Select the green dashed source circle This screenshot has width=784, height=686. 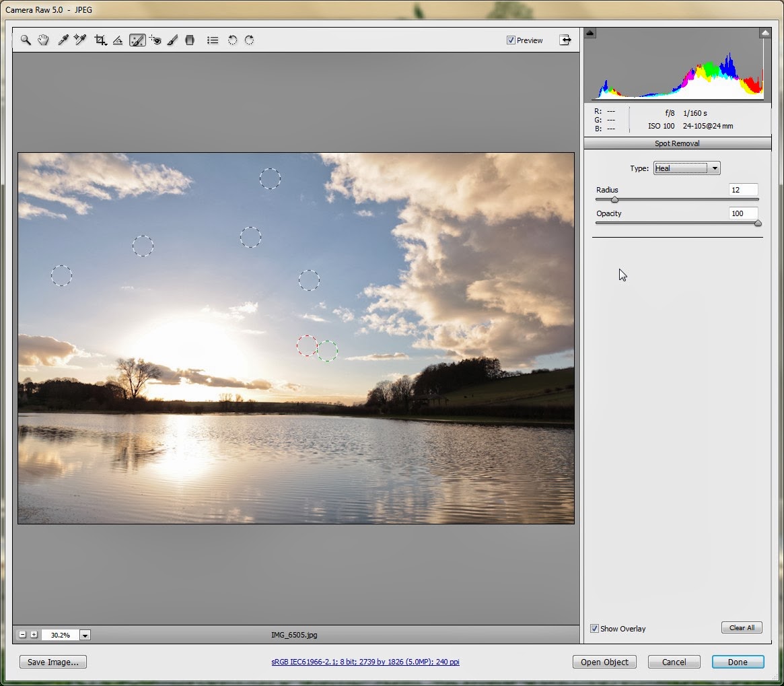point(328,351)
